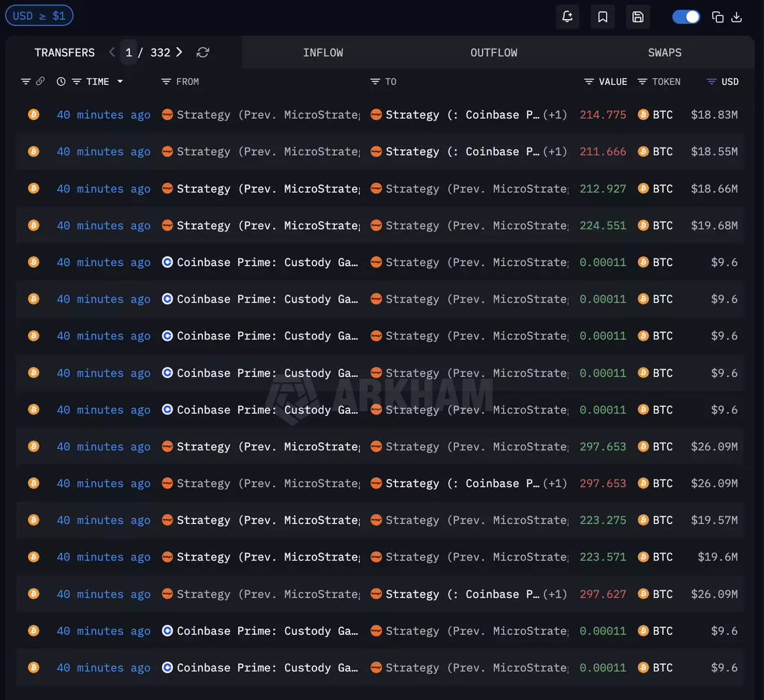Switch to the OUTFLOW tab
This screenshot has height=700, width=764.
[493, 53]
